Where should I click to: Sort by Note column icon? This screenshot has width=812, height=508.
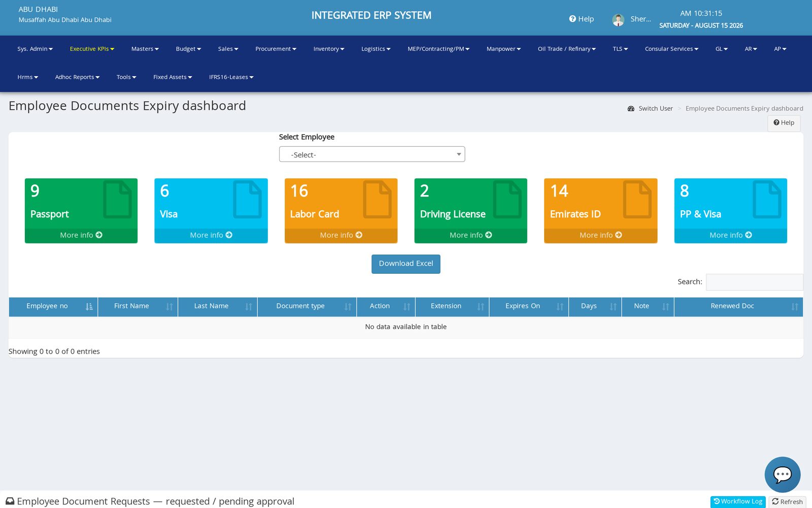(665, 306)
